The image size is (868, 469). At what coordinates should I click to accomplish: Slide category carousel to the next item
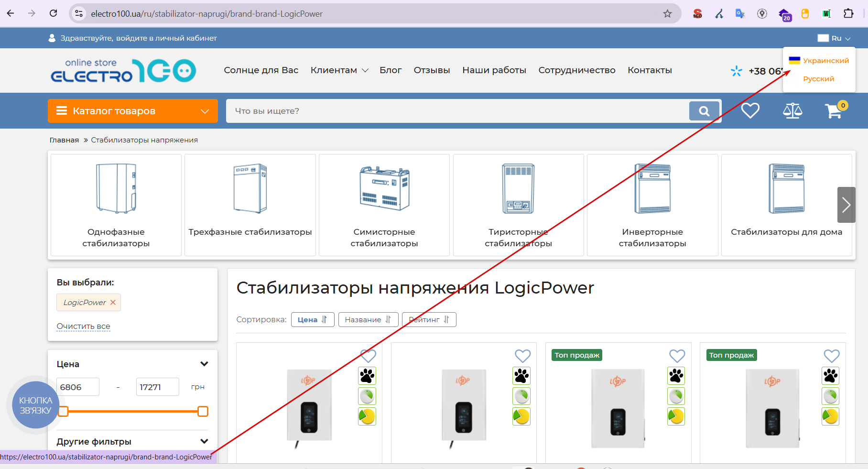pos(846,205)
